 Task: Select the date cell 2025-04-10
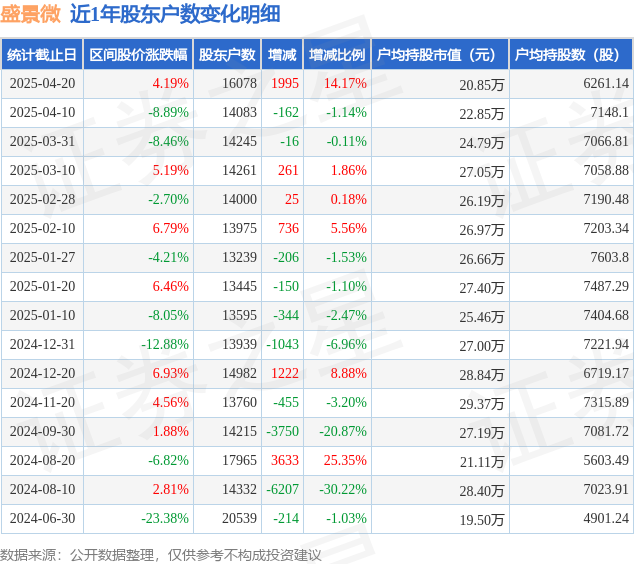(x=42, y=112)
